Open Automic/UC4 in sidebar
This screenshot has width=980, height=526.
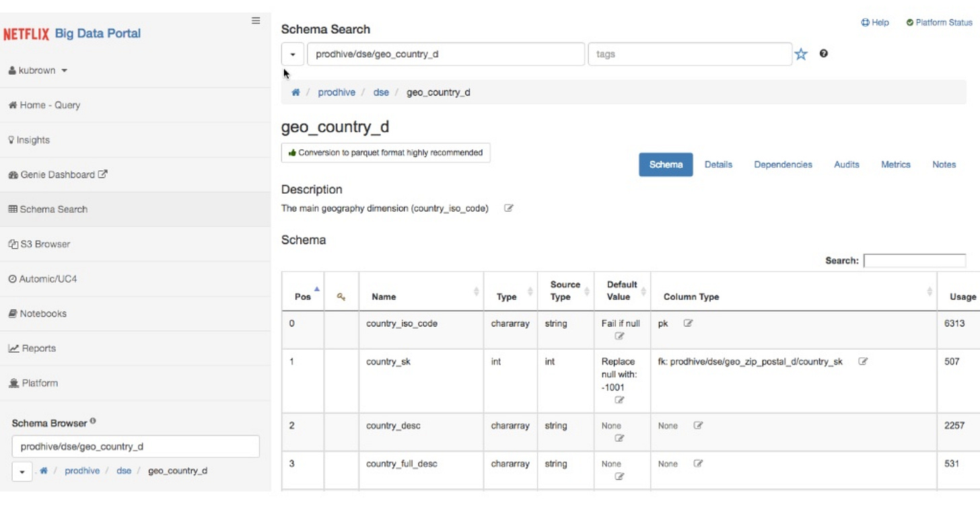135,279
